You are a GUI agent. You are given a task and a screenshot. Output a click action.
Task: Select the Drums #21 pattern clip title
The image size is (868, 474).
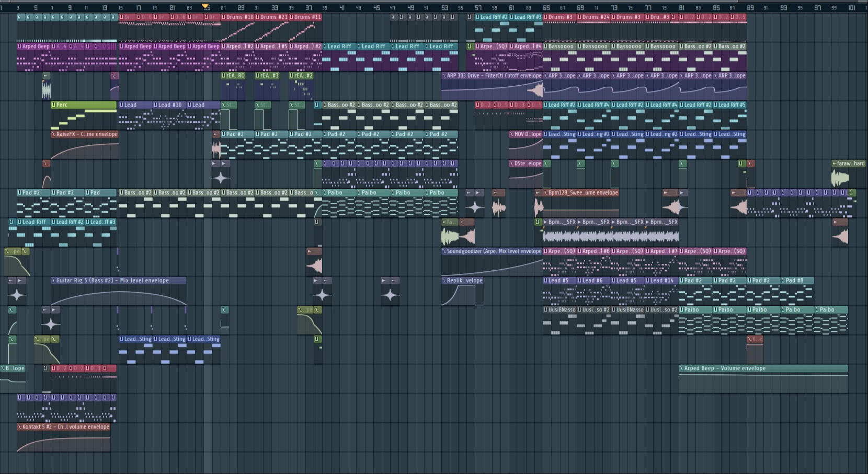pyautogui.click(x=275, y=17)
